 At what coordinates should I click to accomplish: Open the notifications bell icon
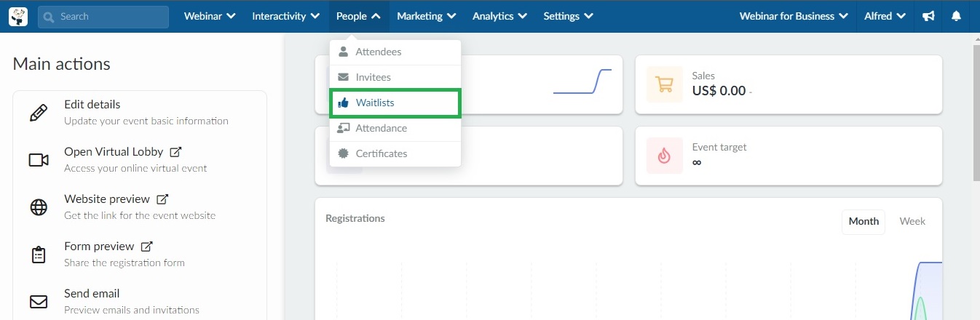tap(956, 16)
